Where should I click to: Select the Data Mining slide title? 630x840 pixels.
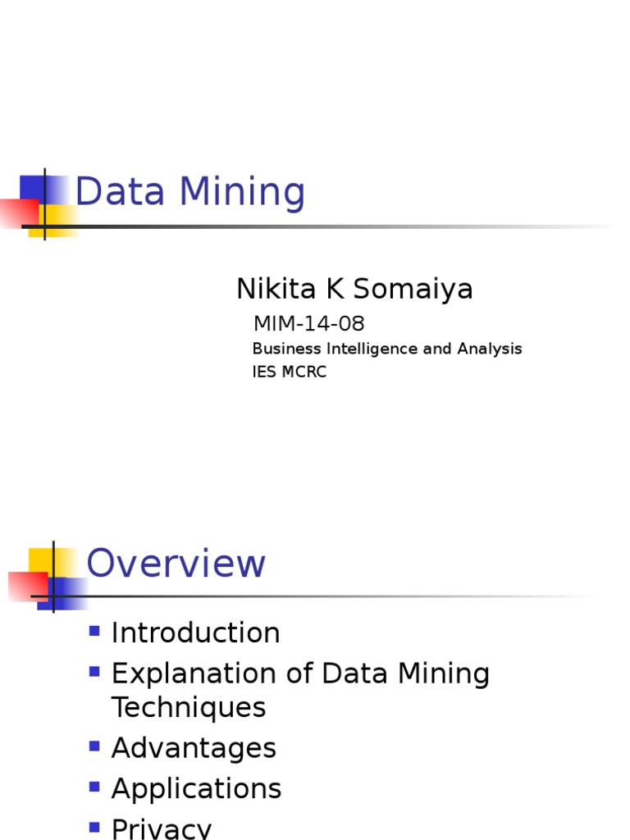(x=189, y=193)
